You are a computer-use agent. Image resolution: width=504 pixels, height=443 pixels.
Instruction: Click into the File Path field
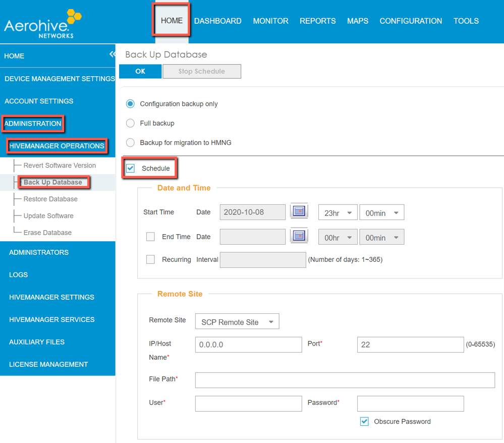[x=345, y=380]
